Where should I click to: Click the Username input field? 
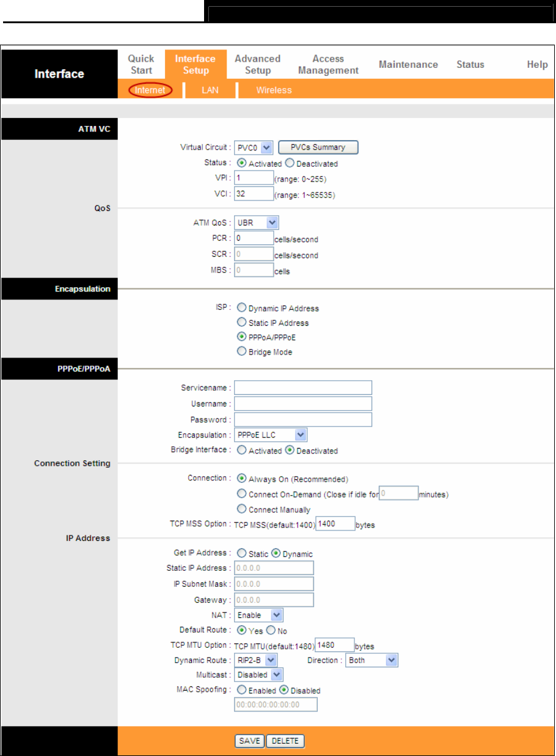pos(303,403)
